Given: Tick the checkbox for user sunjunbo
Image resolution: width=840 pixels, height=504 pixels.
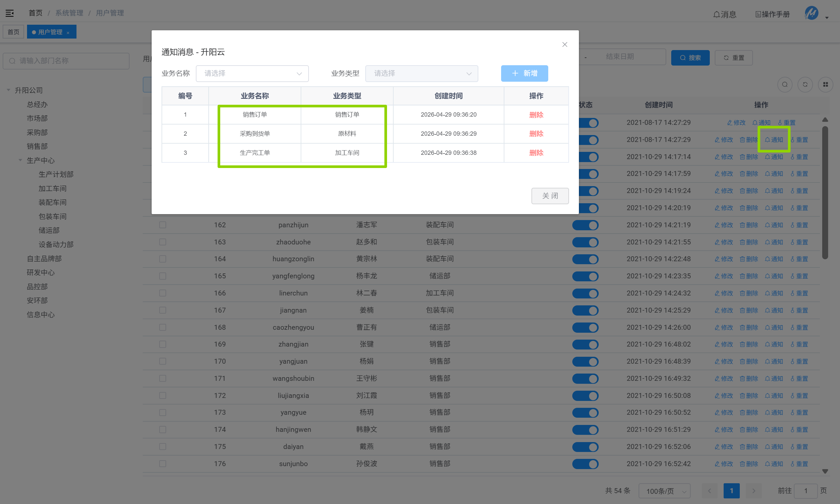Looking at the screenshot, I should 163,463.
